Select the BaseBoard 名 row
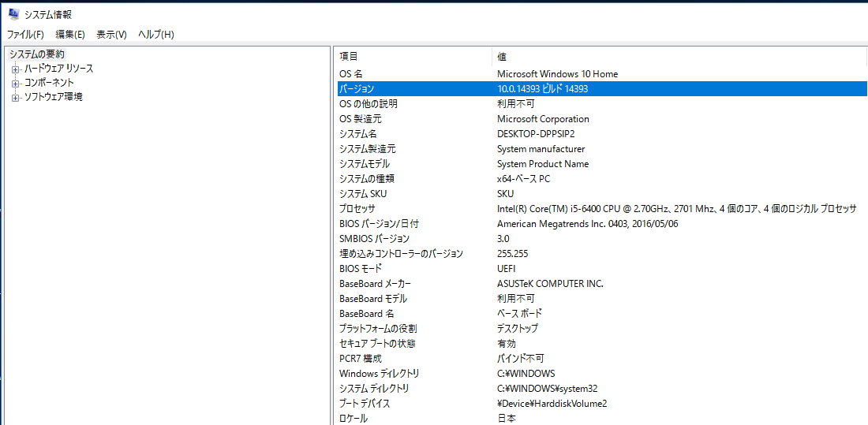Screen dimensions: 868x425 pyautogui.click(x=602, y=314)
